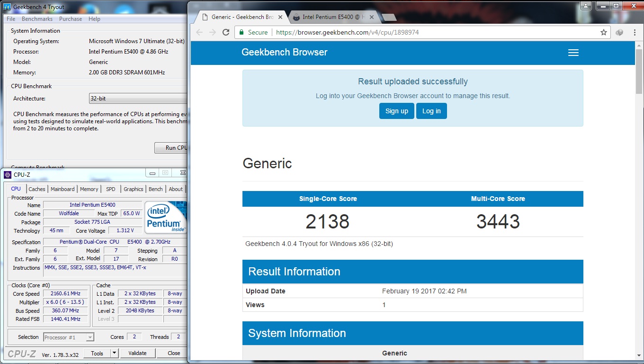The image size is (644, 364).
Task: Click the Memory text '2.00 GB DDR3 SDRAM 601MHz'
Action: click(127, 73)
